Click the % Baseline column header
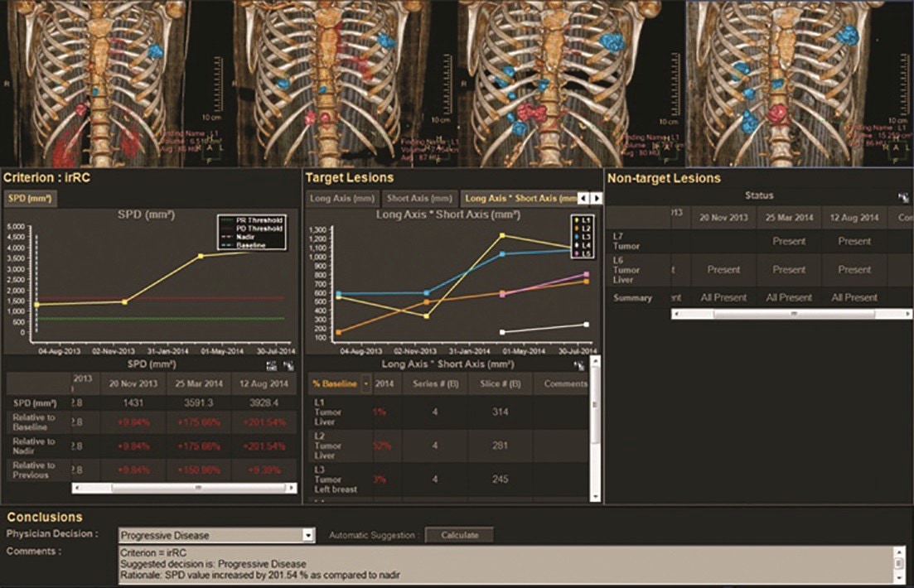Viewport: 914px width, 588px height. tap(335, 384)
